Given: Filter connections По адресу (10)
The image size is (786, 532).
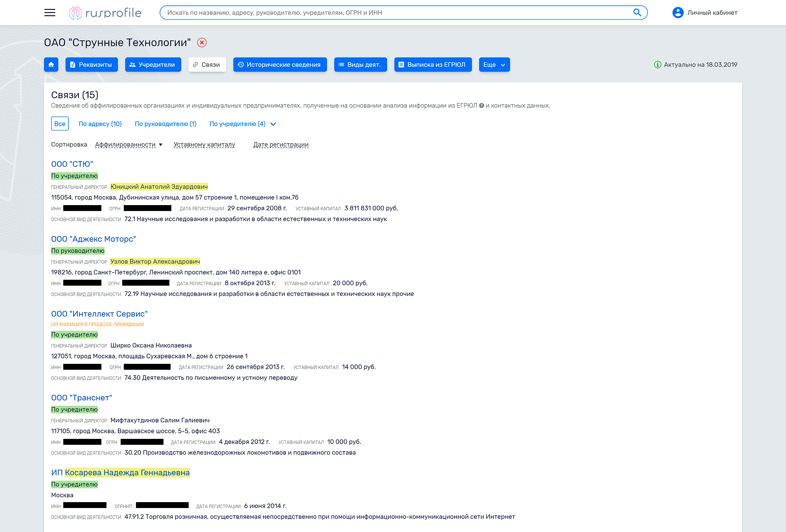Looking at the screenshot, I should (x=100, y=124).
